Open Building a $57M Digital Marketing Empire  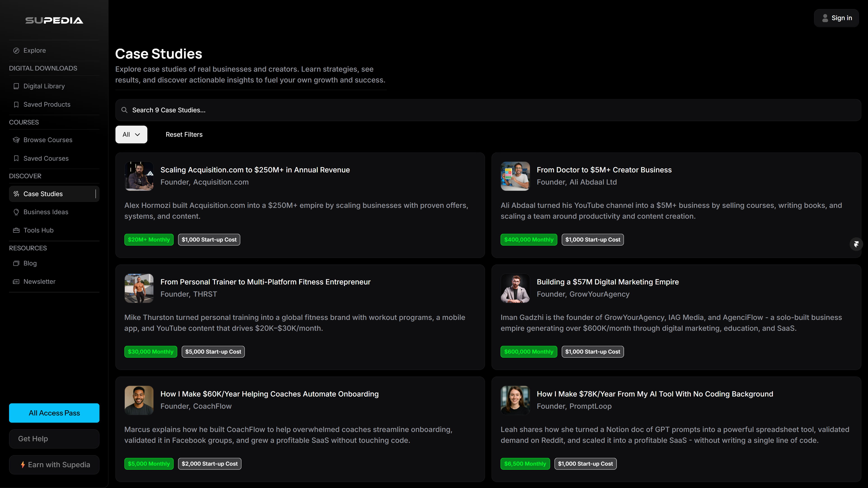(x=608, y=282)
